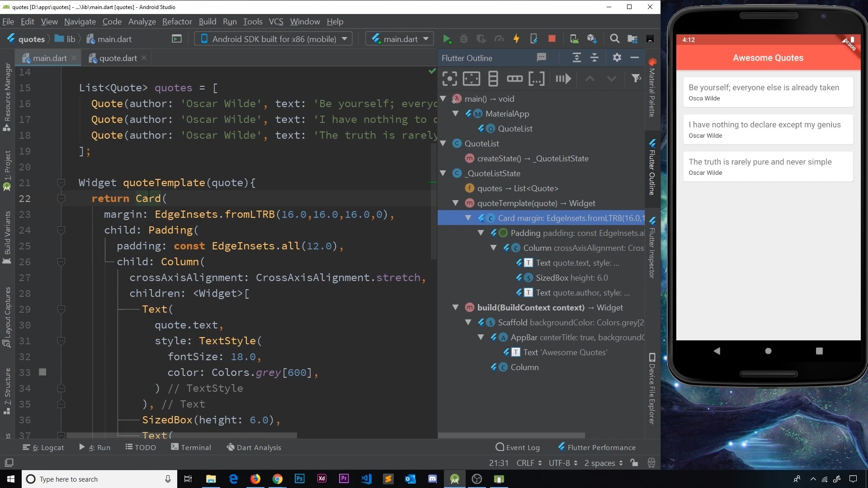The height and width of the screenshot is (488, 868).
Task: Select Scaffold node in Flutter Outline
Action: coord(512,322)
